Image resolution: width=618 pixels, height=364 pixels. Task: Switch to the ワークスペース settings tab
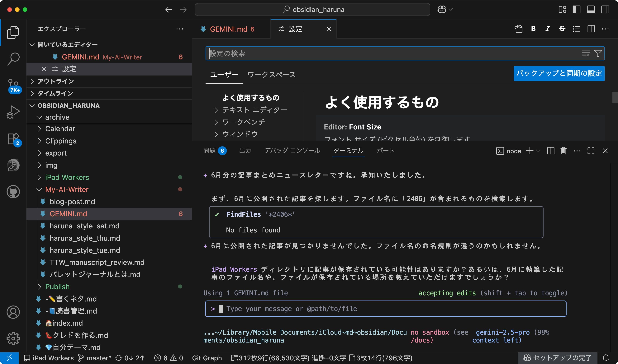click(271, 75)
